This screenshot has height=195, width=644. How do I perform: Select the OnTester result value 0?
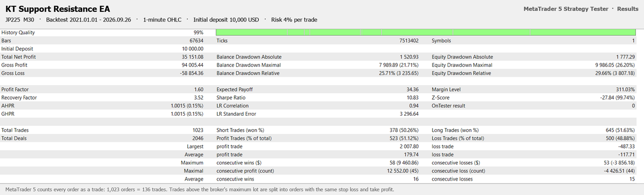pyautogui.click(x=633, y=106)
